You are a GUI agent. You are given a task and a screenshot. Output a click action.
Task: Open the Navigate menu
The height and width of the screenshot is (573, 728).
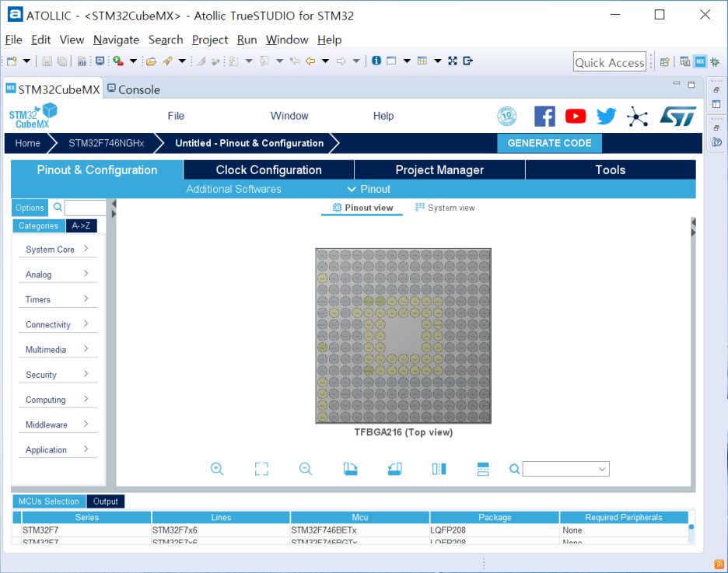point(116,40)
